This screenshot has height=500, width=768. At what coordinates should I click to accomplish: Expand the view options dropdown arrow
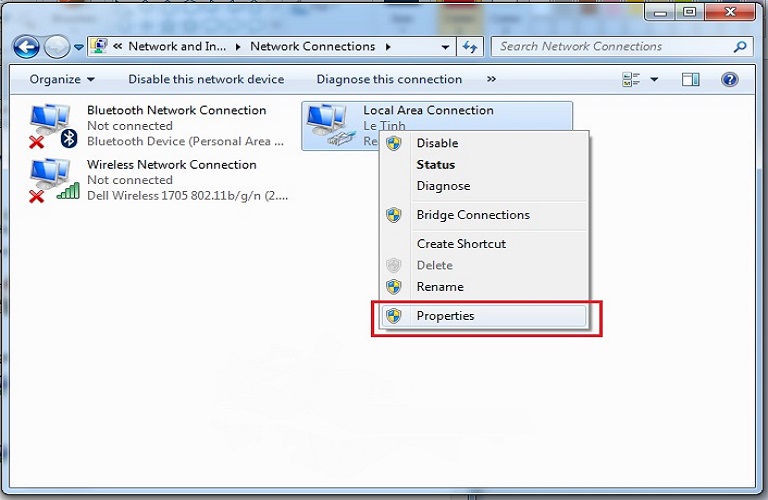[x=655, y=79]
